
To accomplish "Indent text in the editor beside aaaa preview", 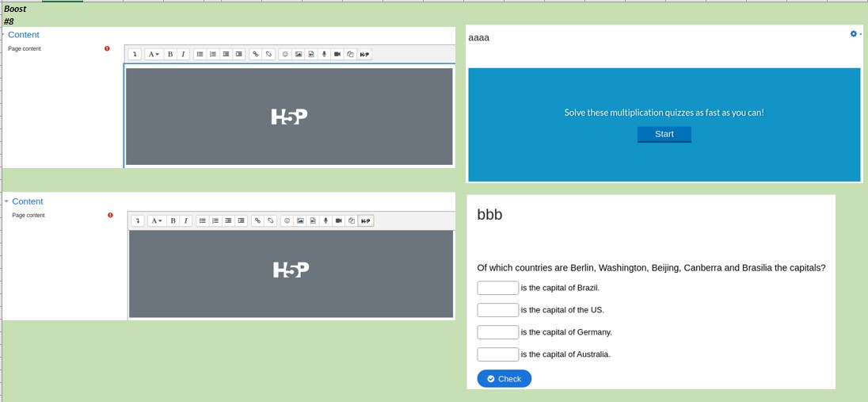I will point(238,55).
